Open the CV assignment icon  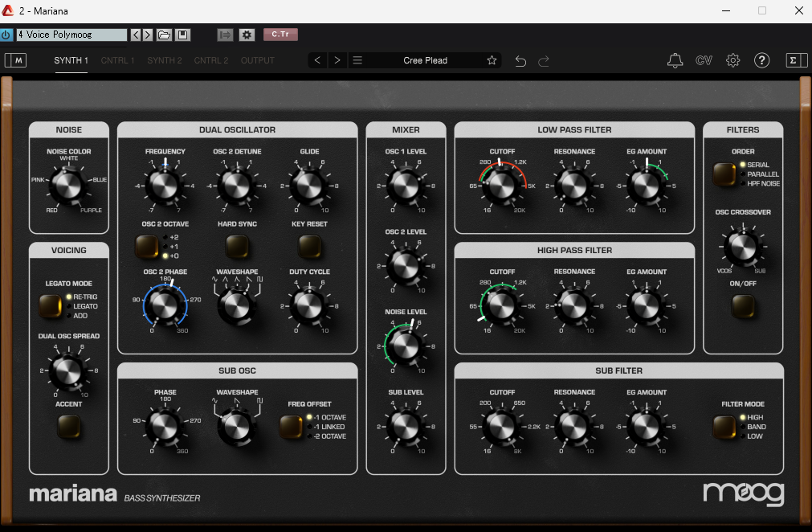pos(704,60)
